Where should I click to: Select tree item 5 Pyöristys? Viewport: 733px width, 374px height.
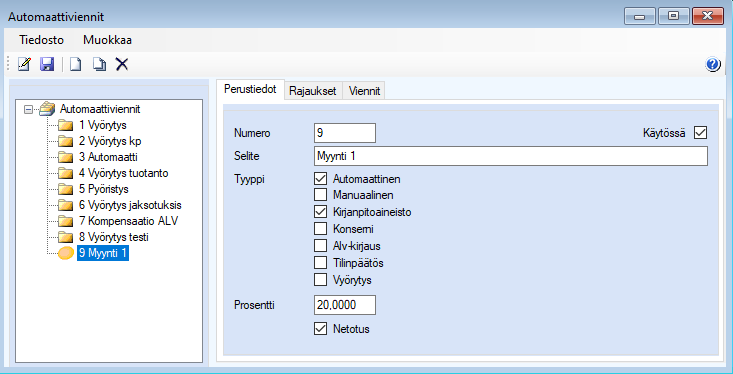pyautogui.click(x=103, y=189)
